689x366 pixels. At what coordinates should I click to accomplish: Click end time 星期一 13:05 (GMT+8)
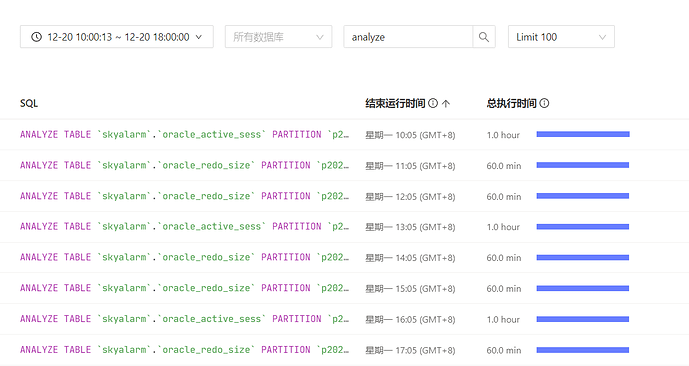tap(410, 227)
